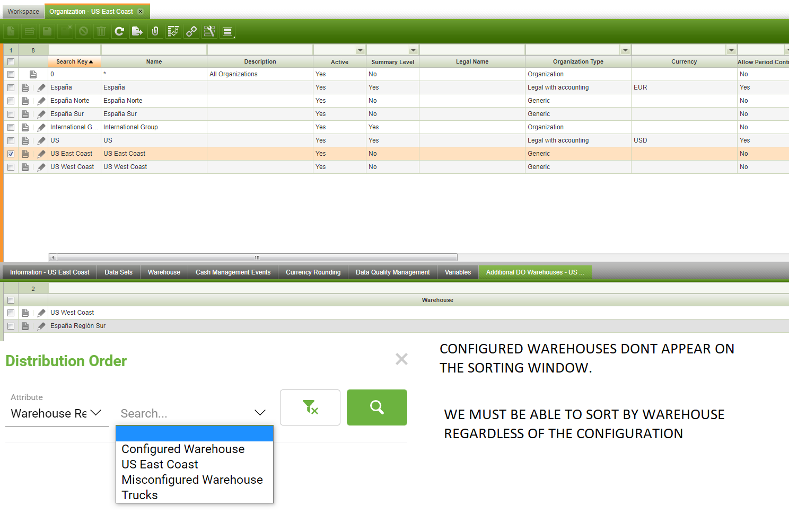Open the Data Sets tab

point(118,272)
